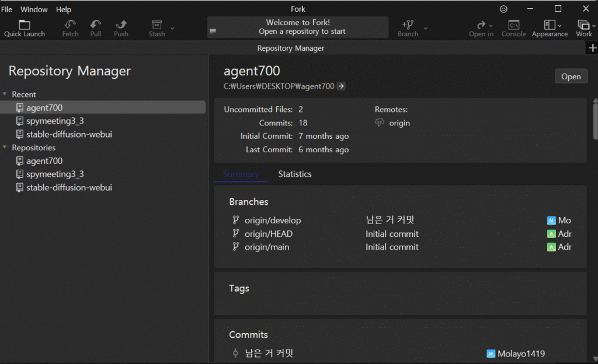598x364 pixels.
Task: Click the Open button for agent700
Action: 571,76
